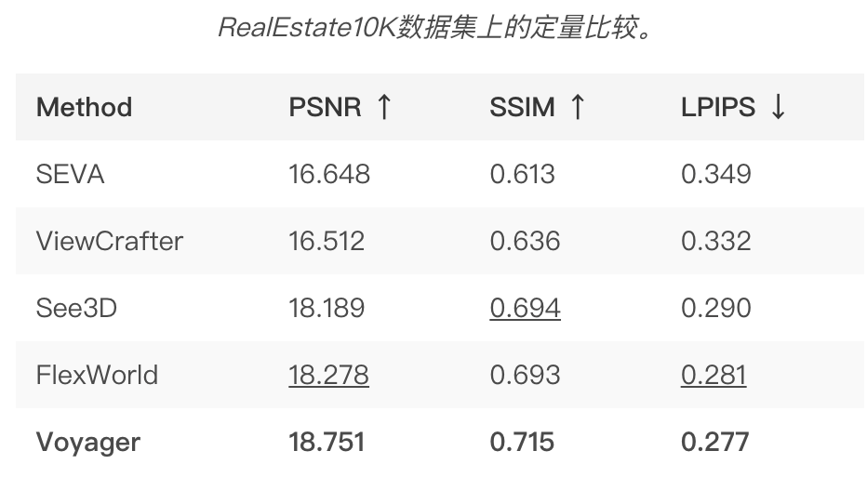This screenshot has width=867, height=504.
Task: Click the PSNR column header
Action: (x=326, y=107)
